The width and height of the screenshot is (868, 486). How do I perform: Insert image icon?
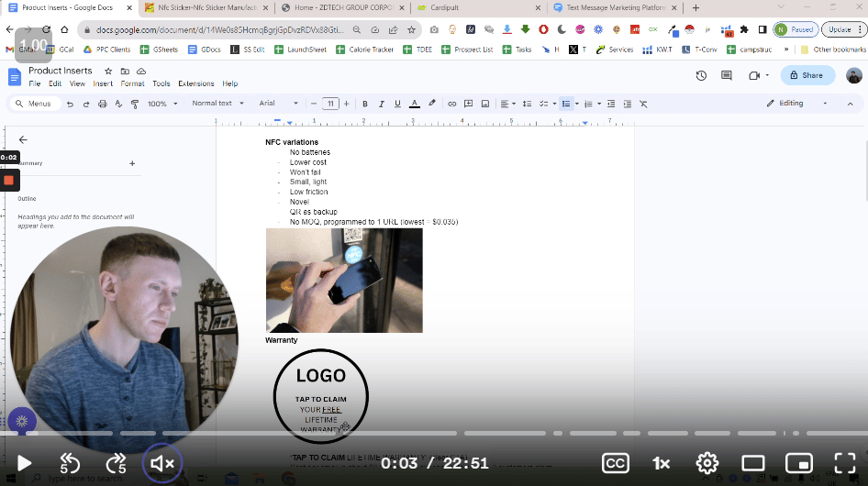tap(485, 104)
